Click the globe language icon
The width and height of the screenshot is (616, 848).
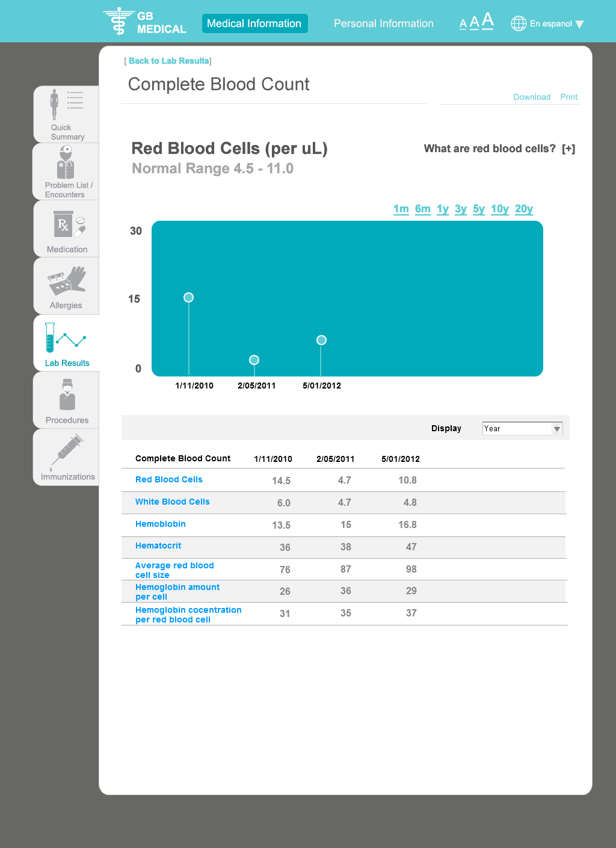[519, 23]
